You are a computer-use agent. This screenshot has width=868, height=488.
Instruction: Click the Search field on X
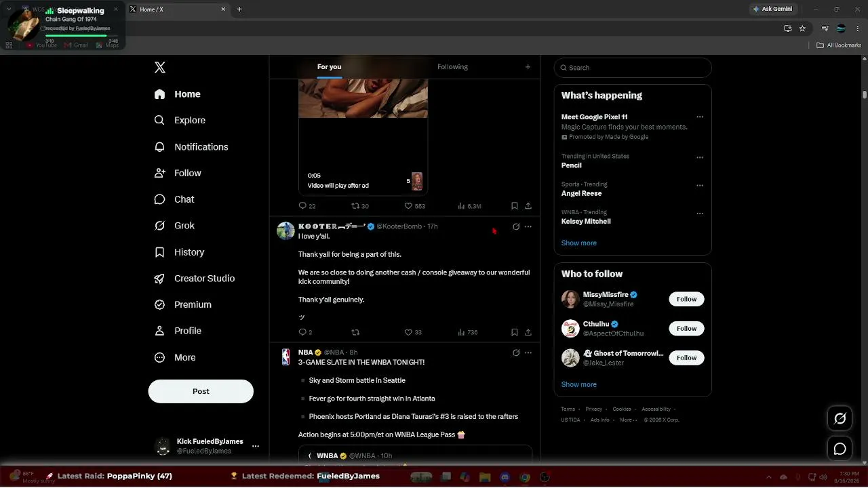(633, 68)
